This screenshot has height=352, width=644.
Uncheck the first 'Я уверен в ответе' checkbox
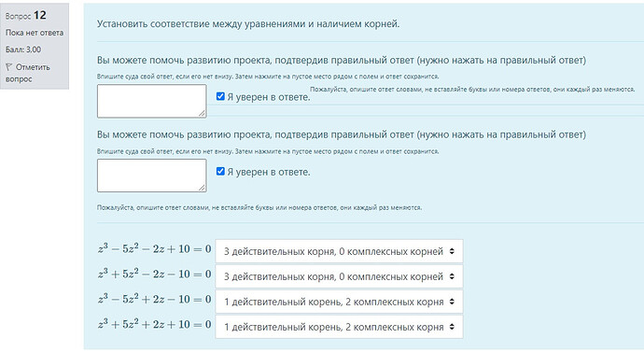[x=220, y=96]
